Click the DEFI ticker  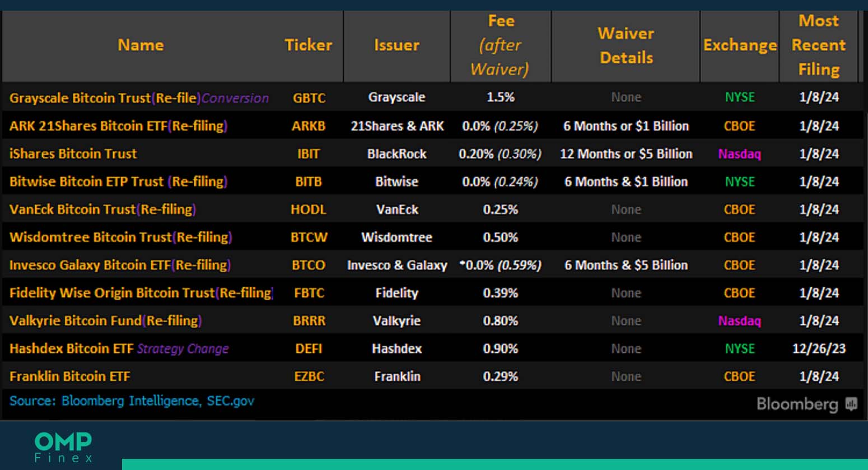(309, 348)
